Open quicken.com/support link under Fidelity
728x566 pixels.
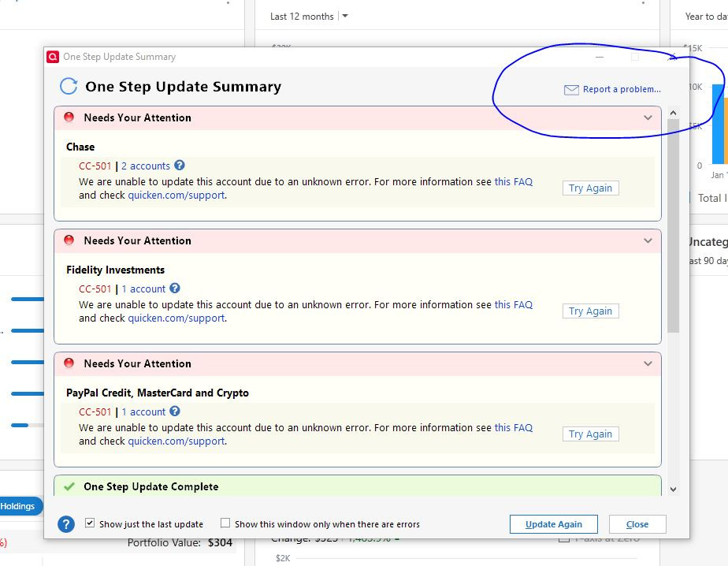[x=176, y=318]
